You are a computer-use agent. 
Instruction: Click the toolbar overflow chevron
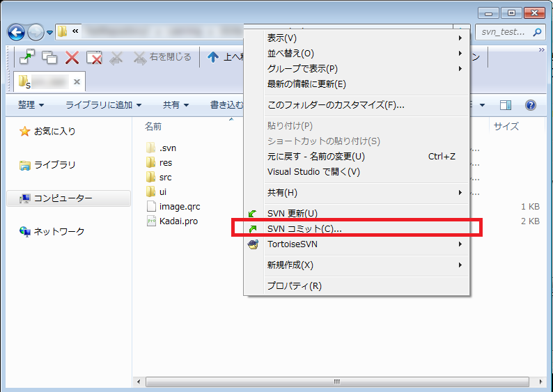click(541, 49)
